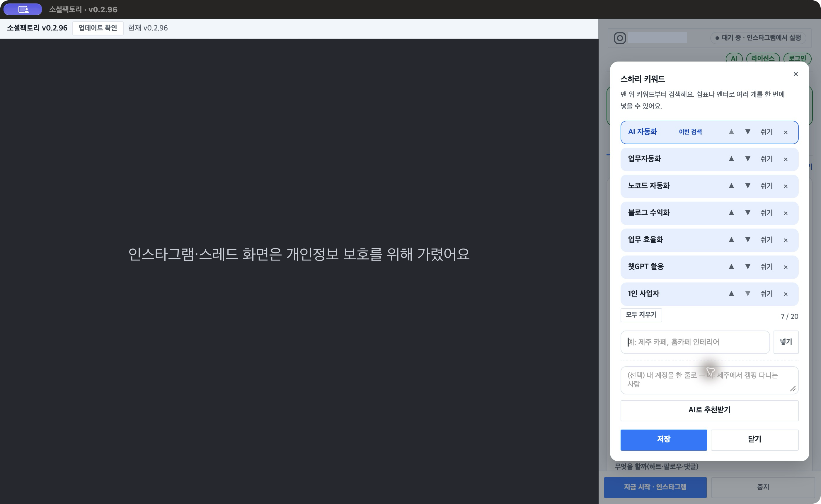Click the 모두 지우기 button

click(641, 315)
